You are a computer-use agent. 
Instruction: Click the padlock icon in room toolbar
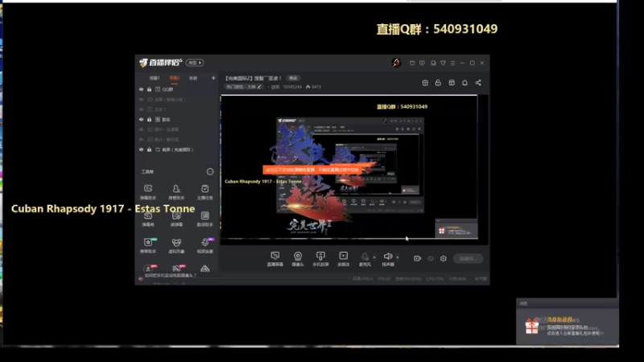438,83
